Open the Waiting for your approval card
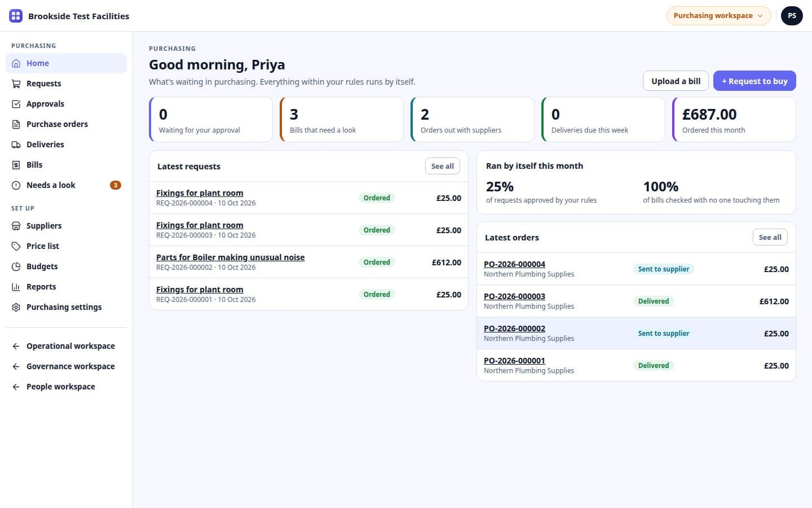The width and height of the screenshot is (812, 508). [x=211, y=120]
